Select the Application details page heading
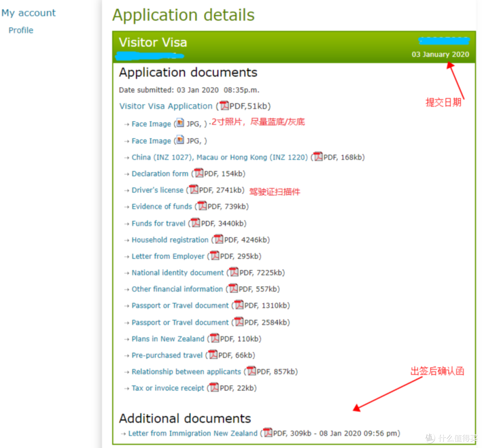Image resolution: width=482 pixels, height=448 pixels. pyautogui.click(x=183, y=15)
